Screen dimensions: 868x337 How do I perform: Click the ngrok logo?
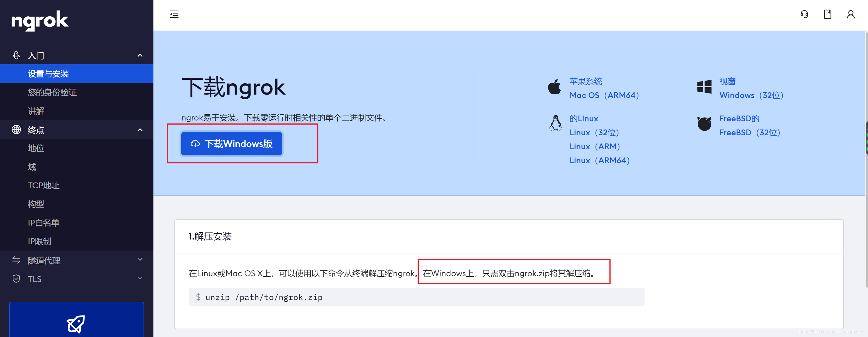click(x=40, y=21)
